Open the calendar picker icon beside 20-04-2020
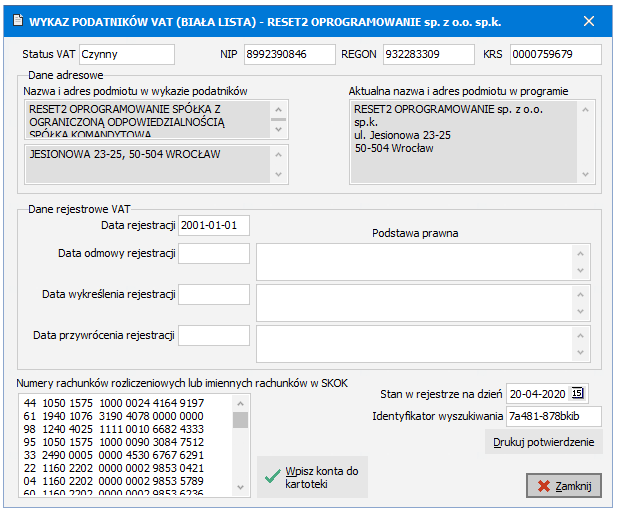 [x=577, y=393]
